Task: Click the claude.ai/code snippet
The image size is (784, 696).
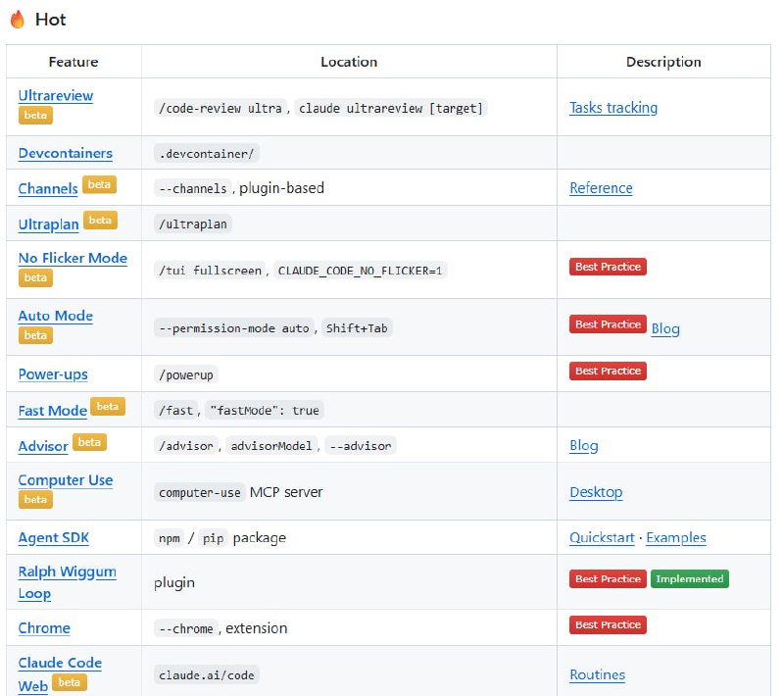Action: [207, 675]
